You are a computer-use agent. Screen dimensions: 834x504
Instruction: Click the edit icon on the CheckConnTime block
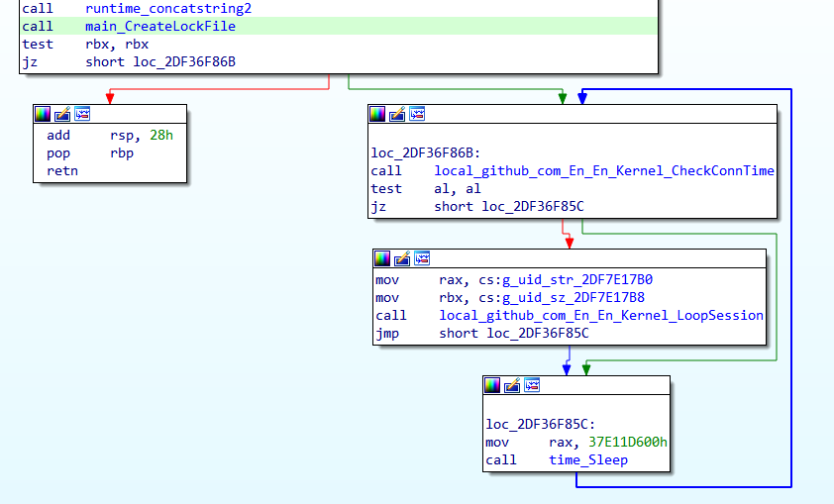(x=397, y=114)
